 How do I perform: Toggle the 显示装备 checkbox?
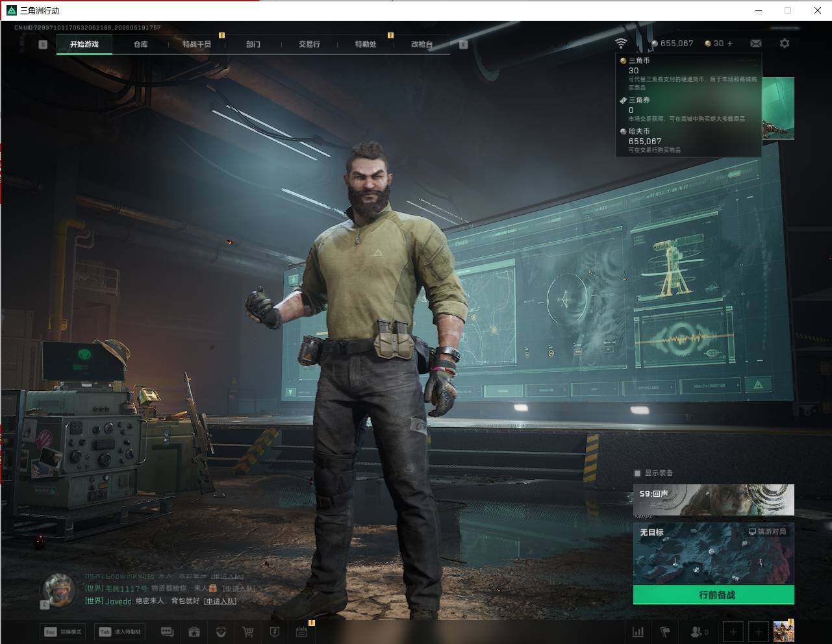coord(637,473)
